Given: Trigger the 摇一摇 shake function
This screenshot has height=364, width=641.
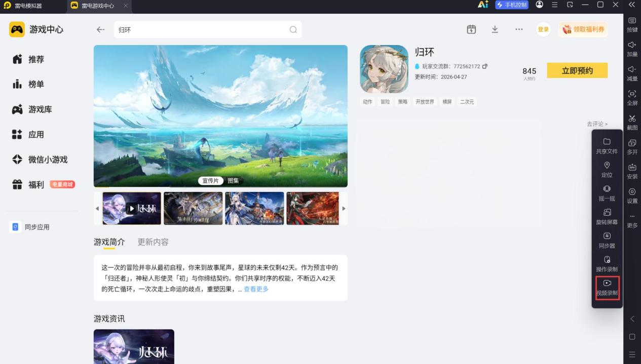Looking at the screenshot, I should tap(607, 193).
